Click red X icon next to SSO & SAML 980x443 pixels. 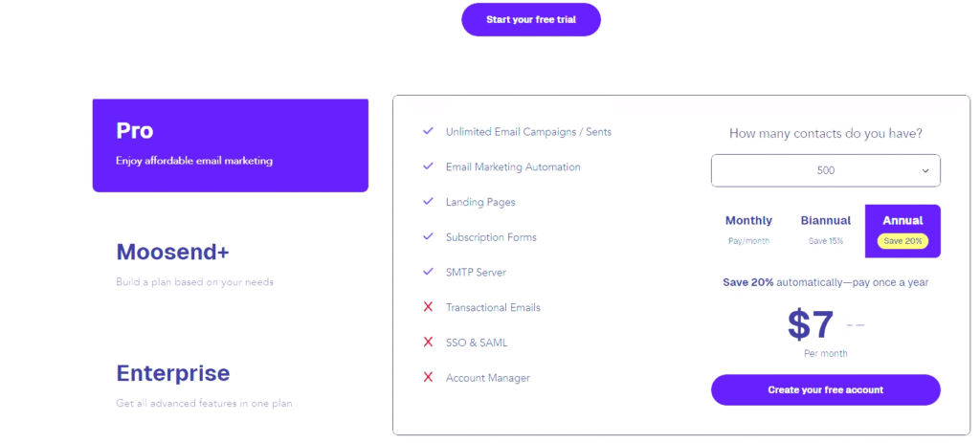click(x=428, y=342)
